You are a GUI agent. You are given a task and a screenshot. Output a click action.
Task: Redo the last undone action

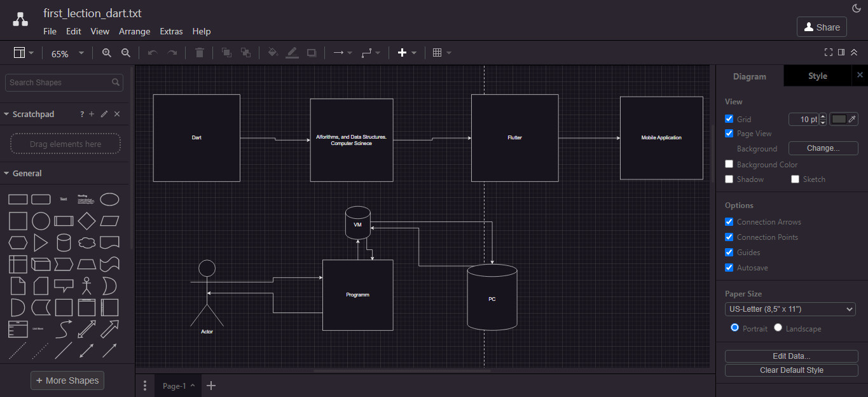tap(172, 53)
